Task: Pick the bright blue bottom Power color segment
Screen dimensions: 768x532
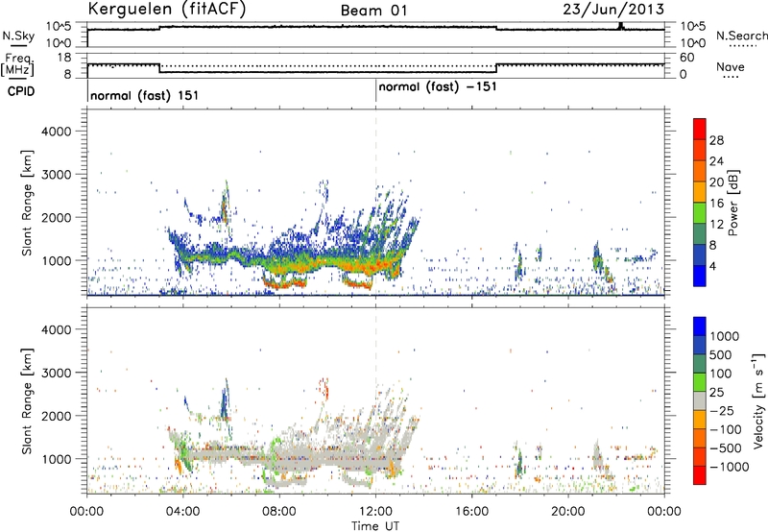Action: tap(700, 276)
